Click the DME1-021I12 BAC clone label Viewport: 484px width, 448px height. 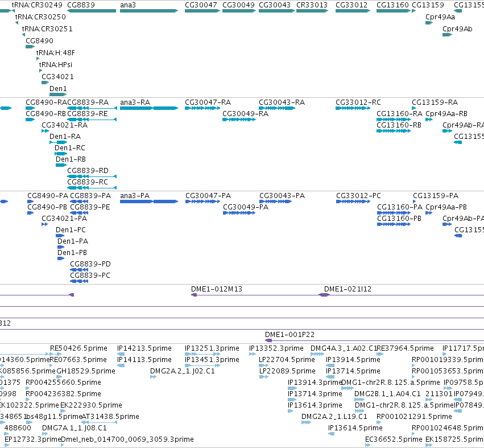(x=348, y=289)
